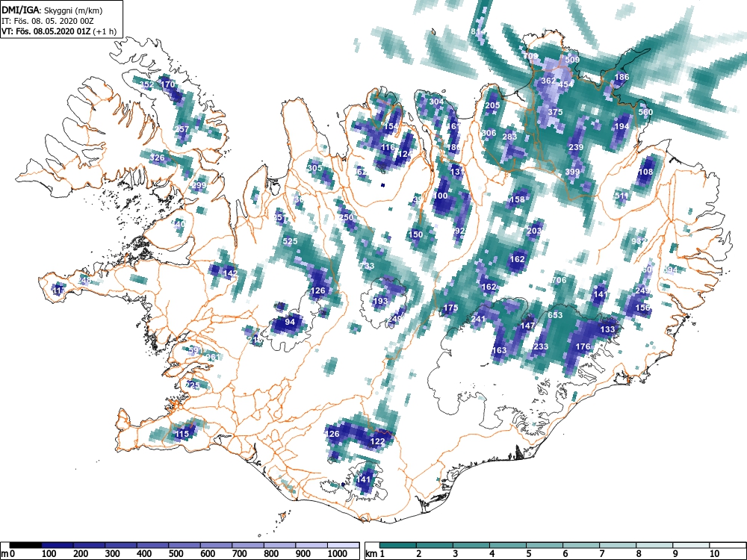
Task: Click the 500 label on the metre legend
Action: (176, 554)
